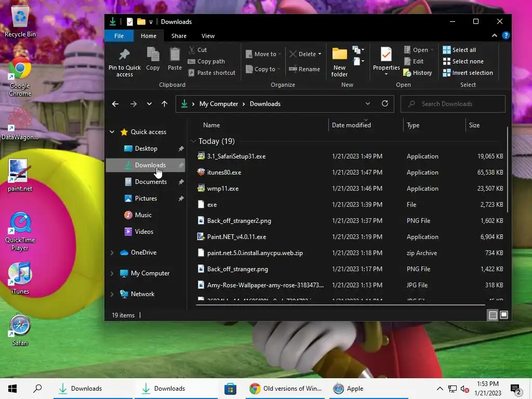Switch to Large icons view in status bar
532x399 pixels.
coord(504,315)
